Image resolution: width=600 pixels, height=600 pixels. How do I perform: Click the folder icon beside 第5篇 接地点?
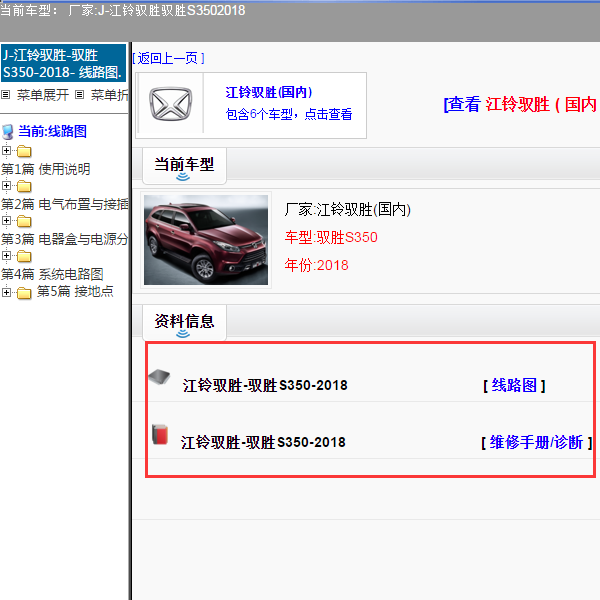tap(24, 292)
